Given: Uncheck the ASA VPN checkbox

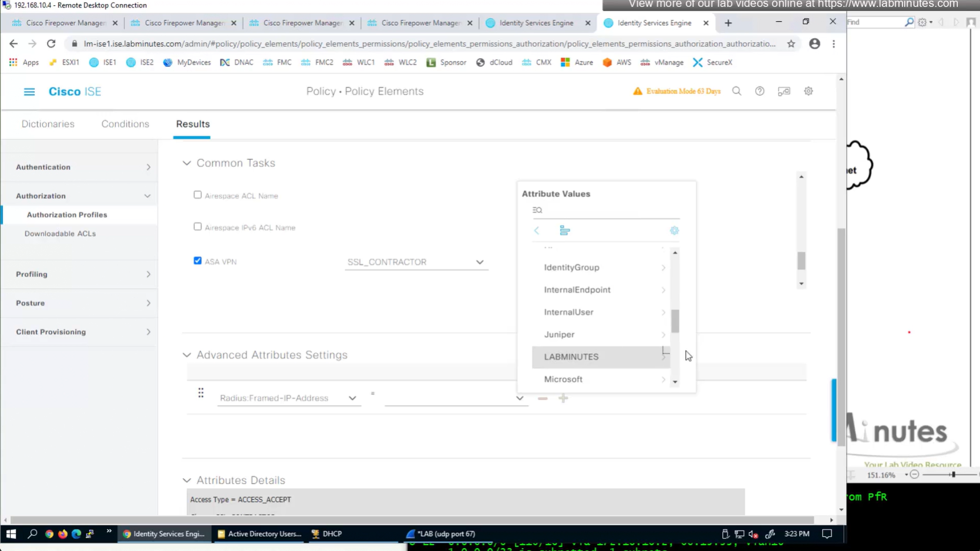Looking at the screenshot, I should 197,261.
